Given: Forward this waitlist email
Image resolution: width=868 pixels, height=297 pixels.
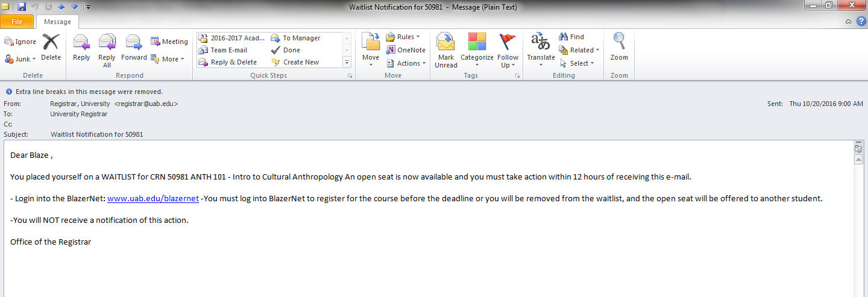Looking at the screenshot, I should [x=134, y=48].
